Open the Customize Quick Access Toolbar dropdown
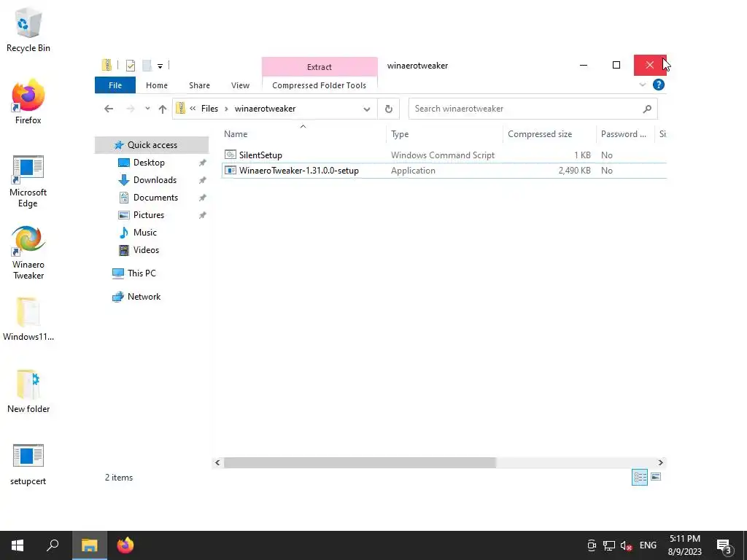 (160, 66)
